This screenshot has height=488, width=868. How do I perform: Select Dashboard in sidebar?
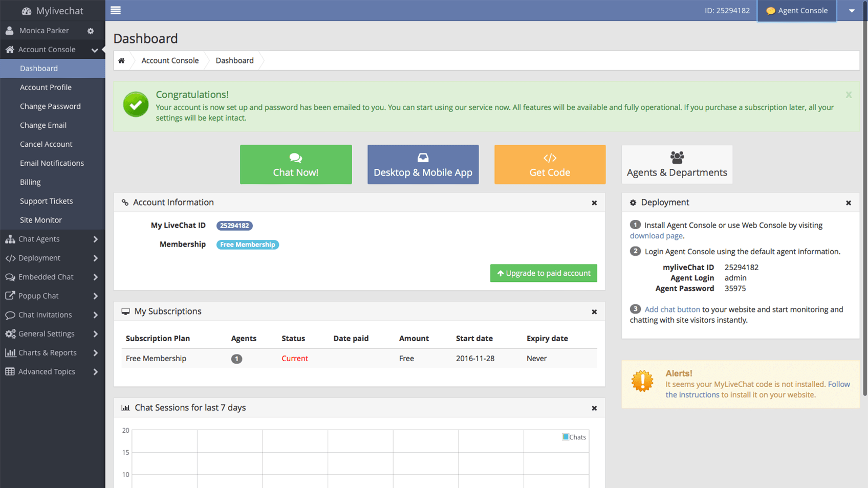[x=53, y=68]
